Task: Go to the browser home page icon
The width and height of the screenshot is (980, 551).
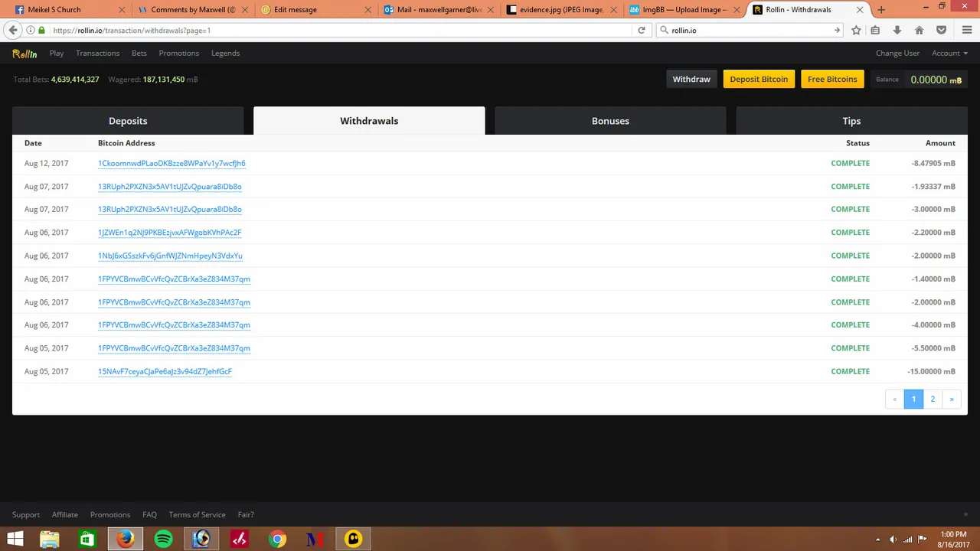Action: 920,30
